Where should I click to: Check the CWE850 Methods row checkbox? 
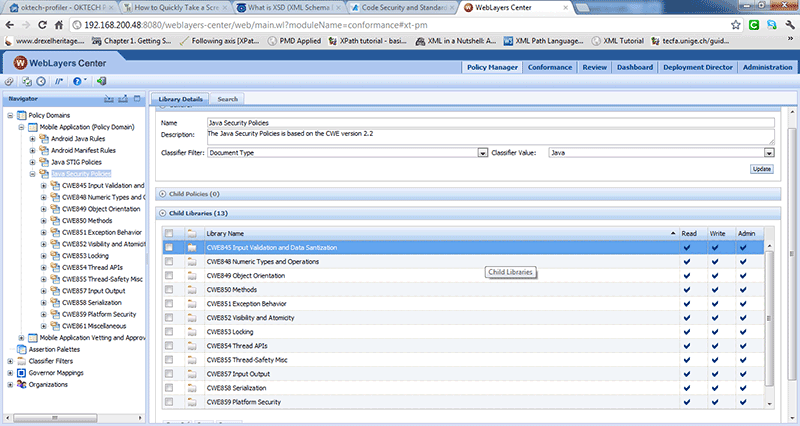[x=169, y=289]
